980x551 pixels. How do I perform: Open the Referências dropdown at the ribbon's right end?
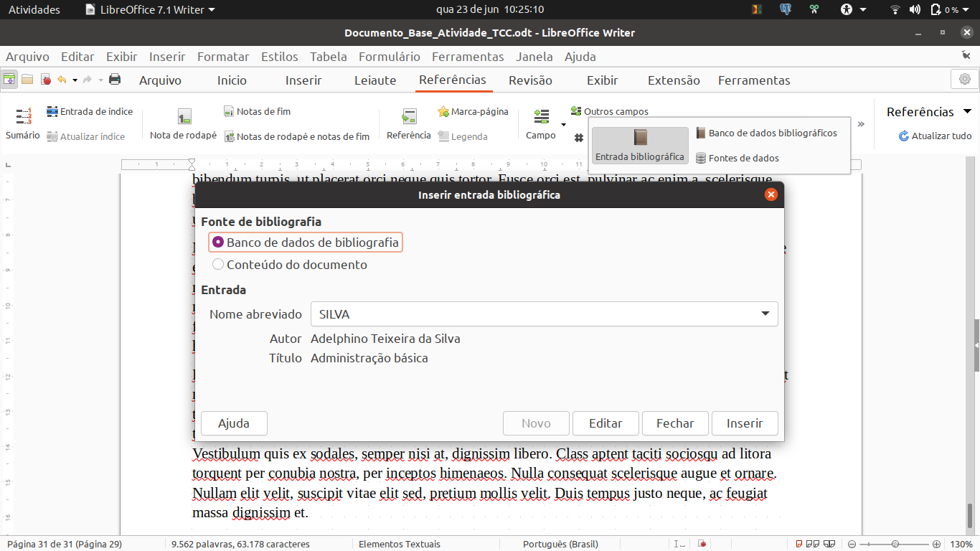(929, 112)
